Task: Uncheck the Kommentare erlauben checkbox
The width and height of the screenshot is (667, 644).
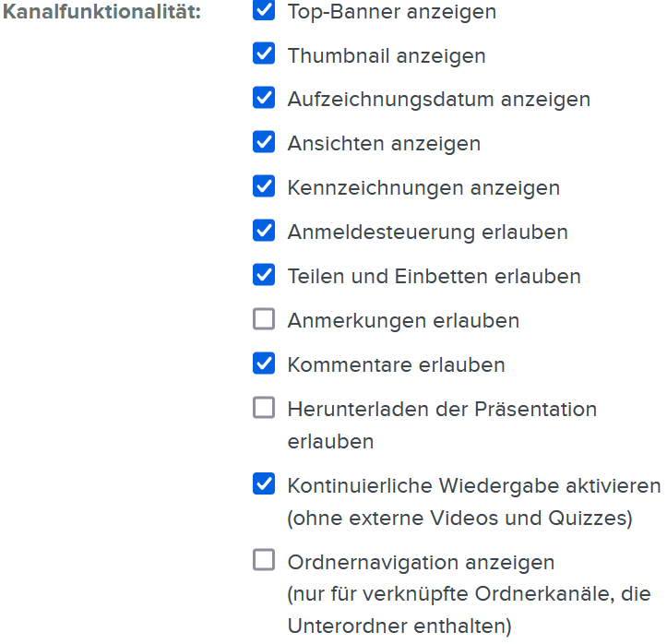Action: 264,364
